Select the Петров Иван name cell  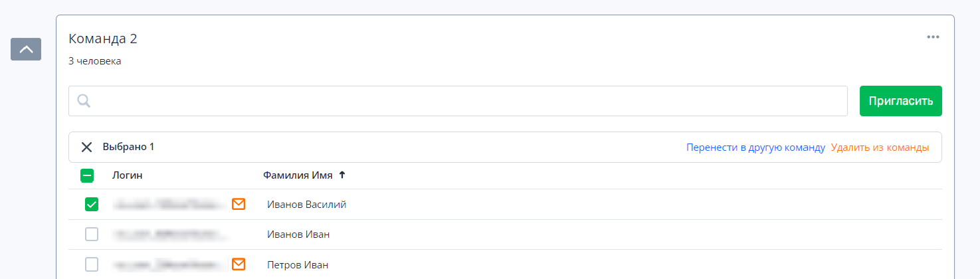pyautogui.click(x=298, y=264)
